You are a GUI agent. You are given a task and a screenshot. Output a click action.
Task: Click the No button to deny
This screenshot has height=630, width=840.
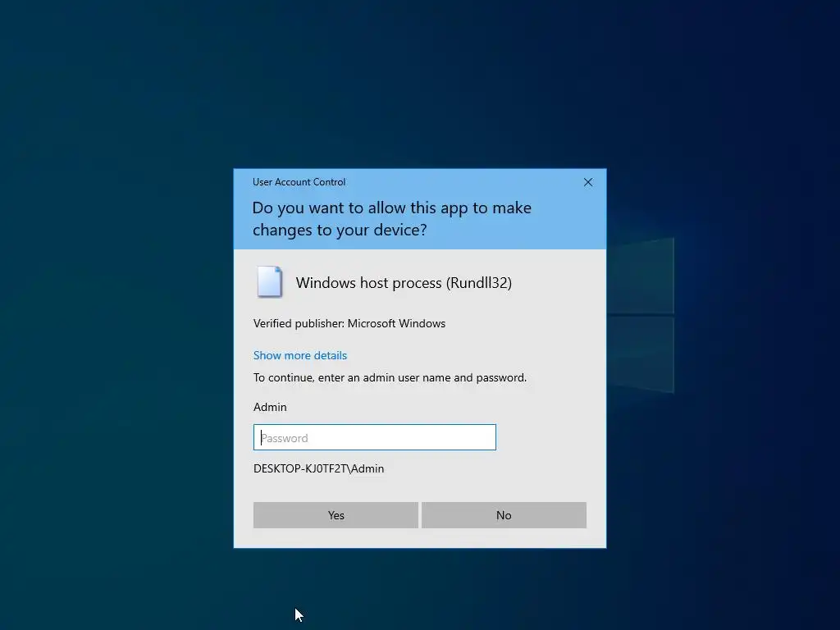(x=504, y=515)
